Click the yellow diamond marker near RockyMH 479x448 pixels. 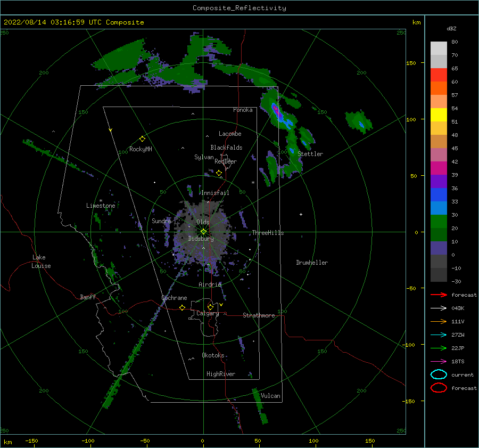[x=142, y=139]
